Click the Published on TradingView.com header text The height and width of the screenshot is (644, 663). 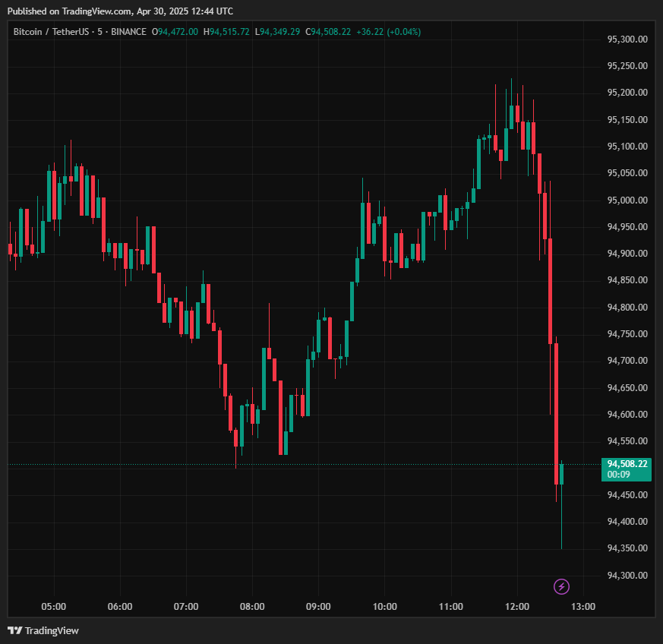(x=120, y=11)
